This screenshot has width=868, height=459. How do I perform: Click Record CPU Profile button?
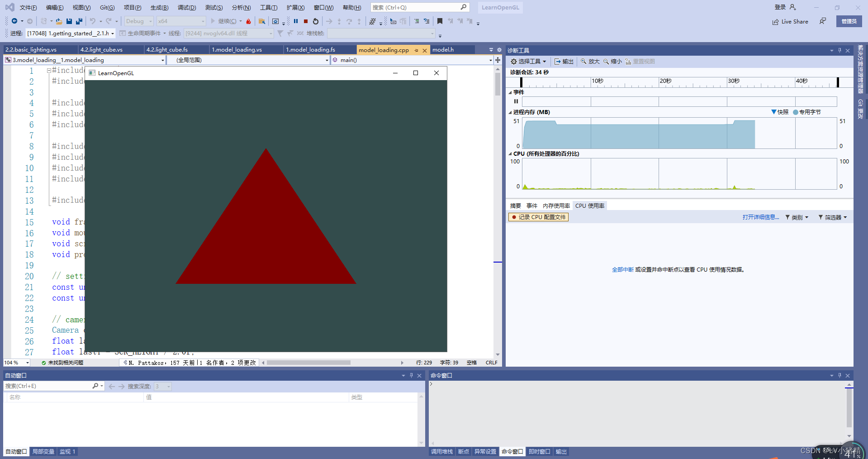[x=538, y=217]
